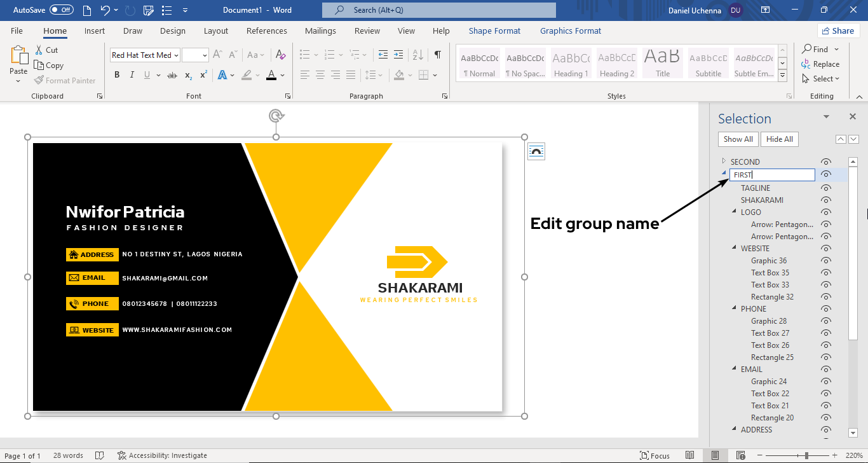Click the Bullets list icon
Image resolution: width=868 pixels, height=463 pixels.
305,55
